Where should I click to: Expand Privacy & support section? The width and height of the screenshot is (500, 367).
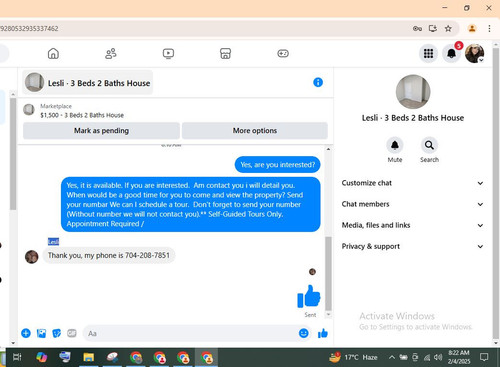point(413,246)
